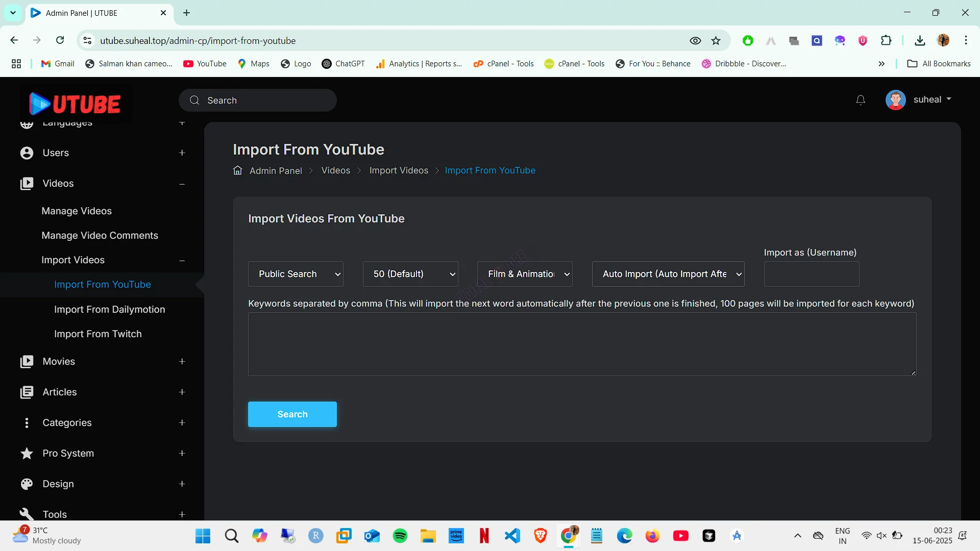Screen dimensions: 980x551
Task: Click the Videos breadcrumb link
Action: pos(336,170)
